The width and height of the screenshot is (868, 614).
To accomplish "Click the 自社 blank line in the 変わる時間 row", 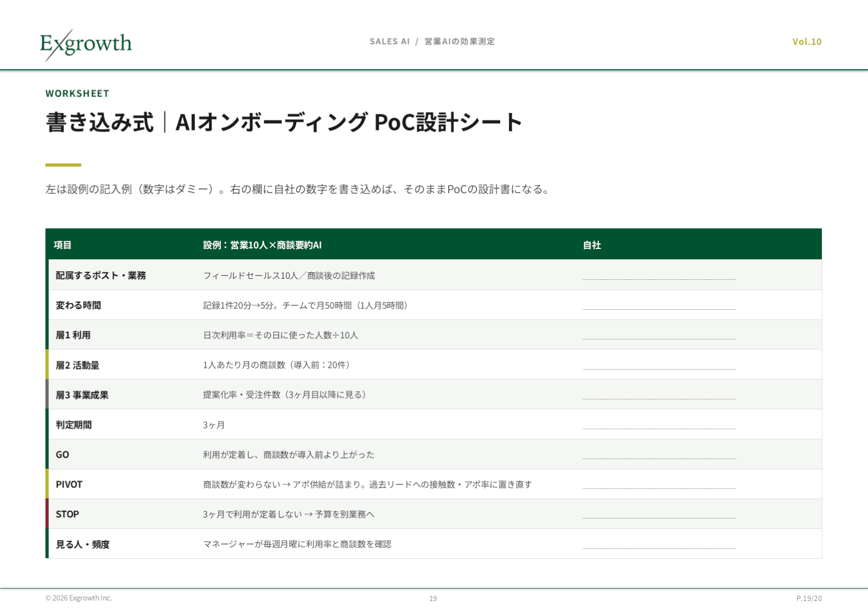I will tap(659, 309).
